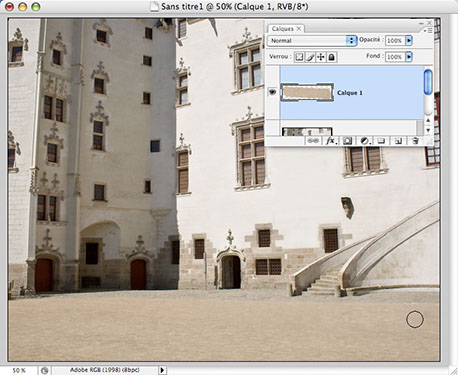458x375 pixels.
Task: Open the Fond fill slider arrow
Action: tap(409, 57)
